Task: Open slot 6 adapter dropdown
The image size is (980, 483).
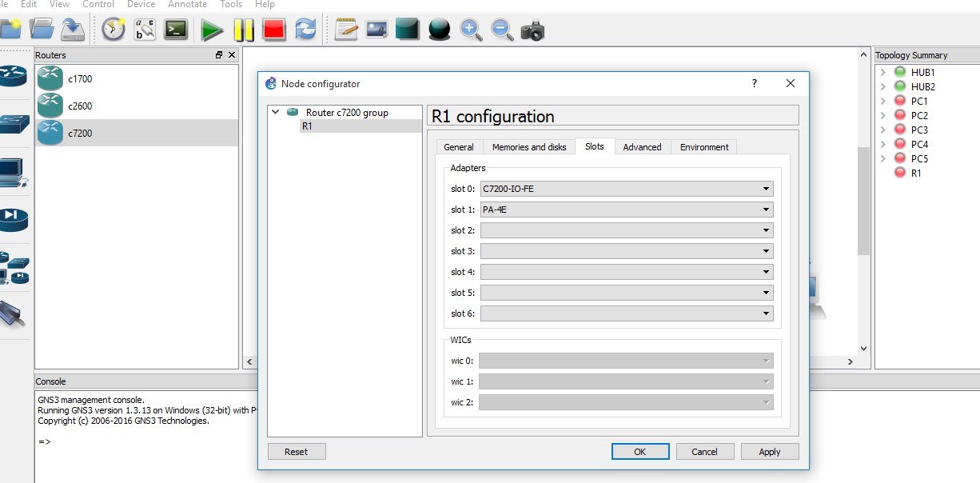Action: click(626, 313)
